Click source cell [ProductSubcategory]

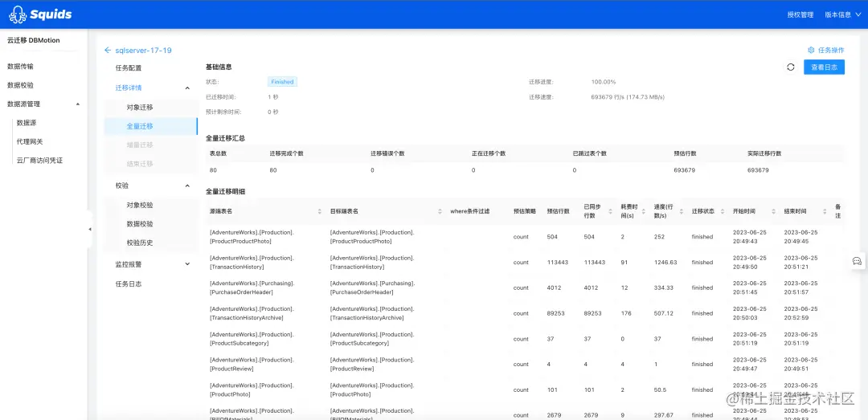click(x=252, y=339)
